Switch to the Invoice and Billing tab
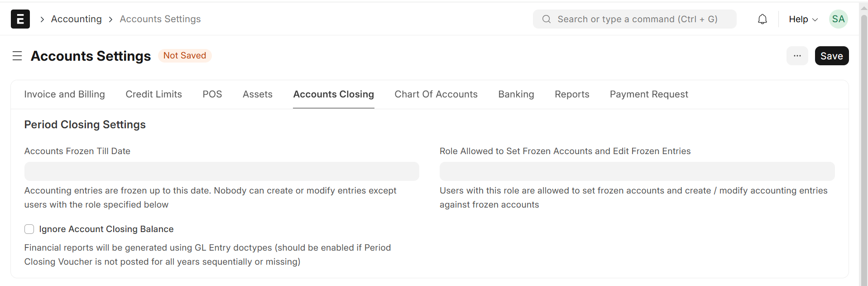Viewport: 868px width, 286px height. click(x=64, y=94)
